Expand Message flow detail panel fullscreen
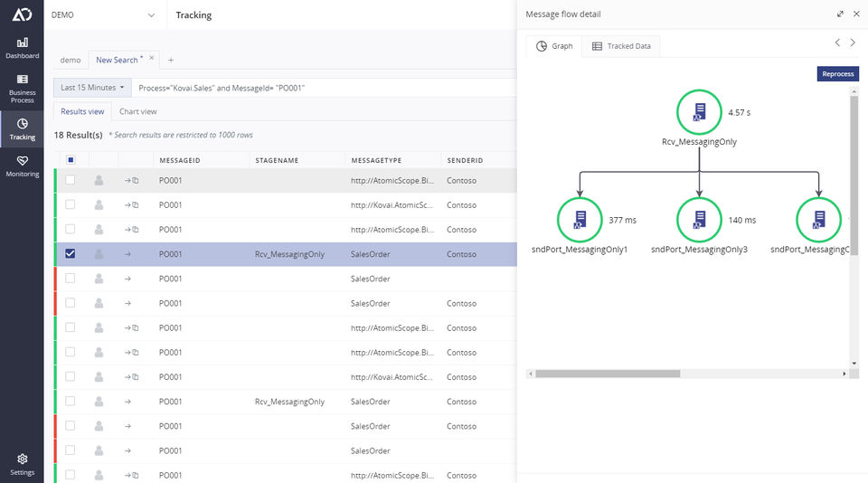The image size is (868, 483). tap(841, 14)
